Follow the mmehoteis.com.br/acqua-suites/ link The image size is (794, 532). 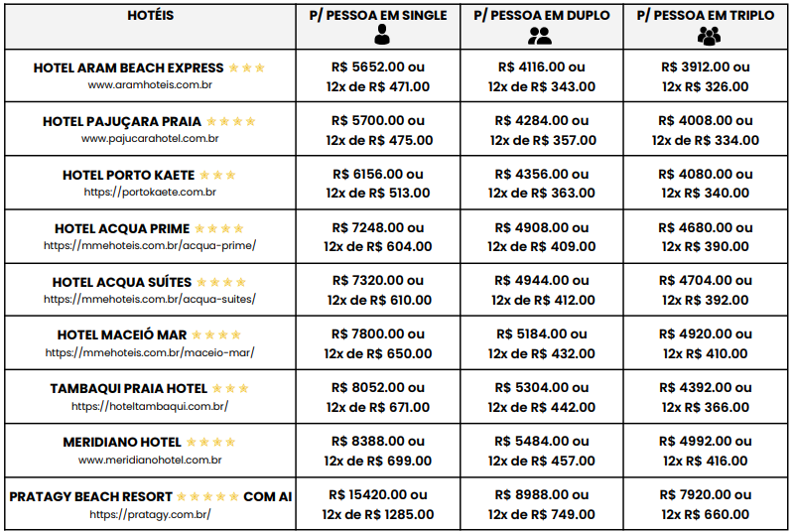click(150, 299)
